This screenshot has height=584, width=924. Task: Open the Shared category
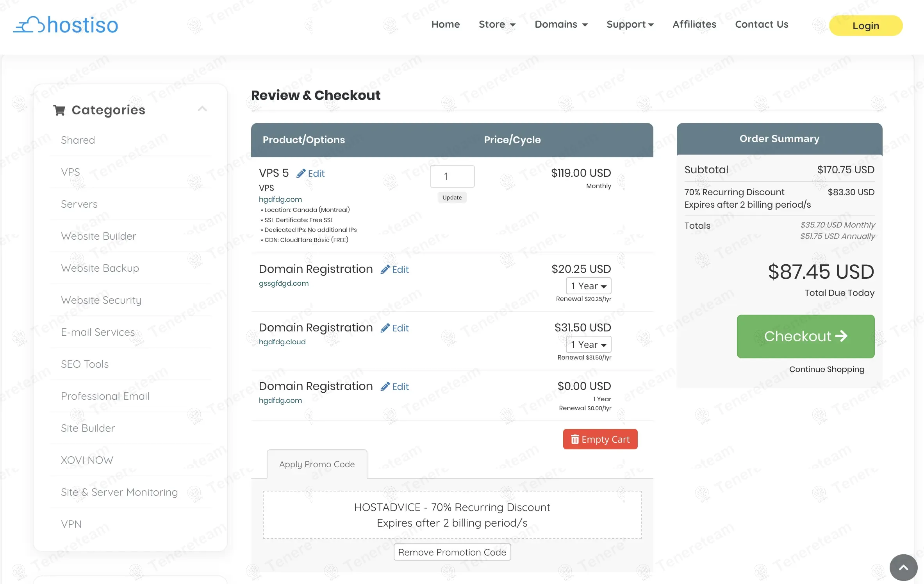pos(78,140)
